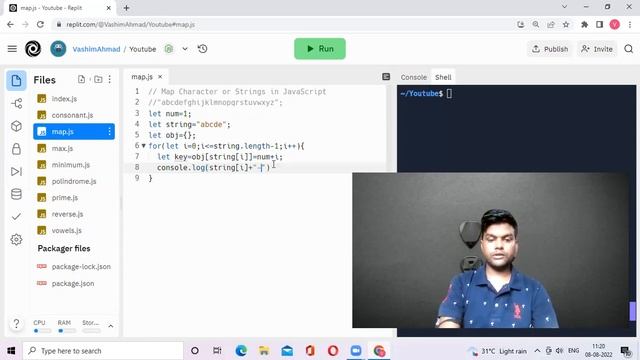Switch to the Console tab
640x360 pixels.
tap(413, 77)
